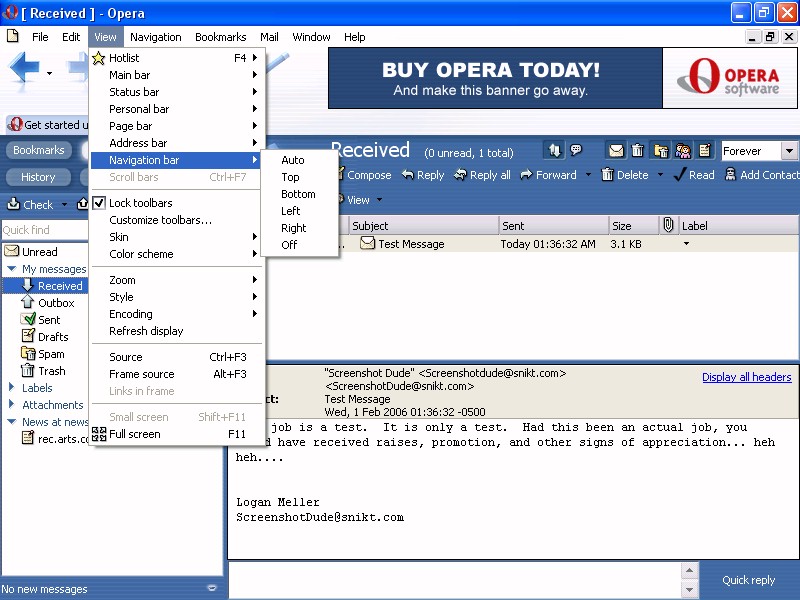The width and height of the screenshot is (800, 600).
Task: Sort by the attachment paperclip column
Action: (668, 226)
